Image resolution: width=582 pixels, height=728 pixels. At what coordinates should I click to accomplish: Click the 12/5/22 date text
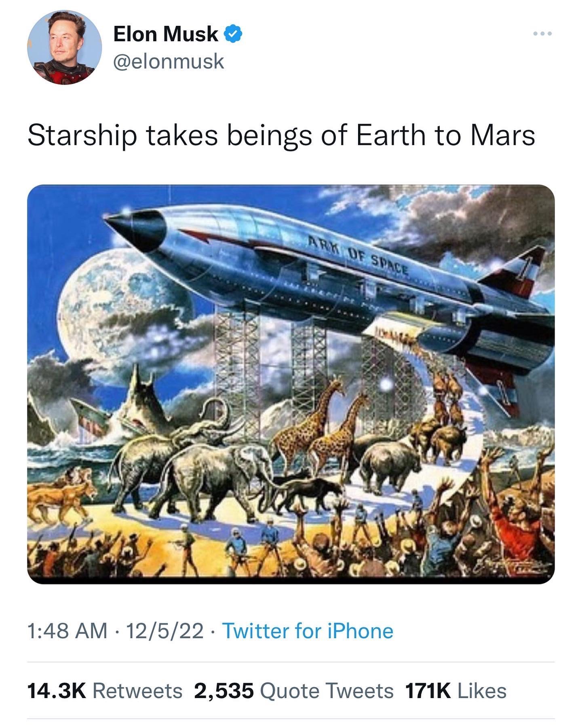point(165,631)
